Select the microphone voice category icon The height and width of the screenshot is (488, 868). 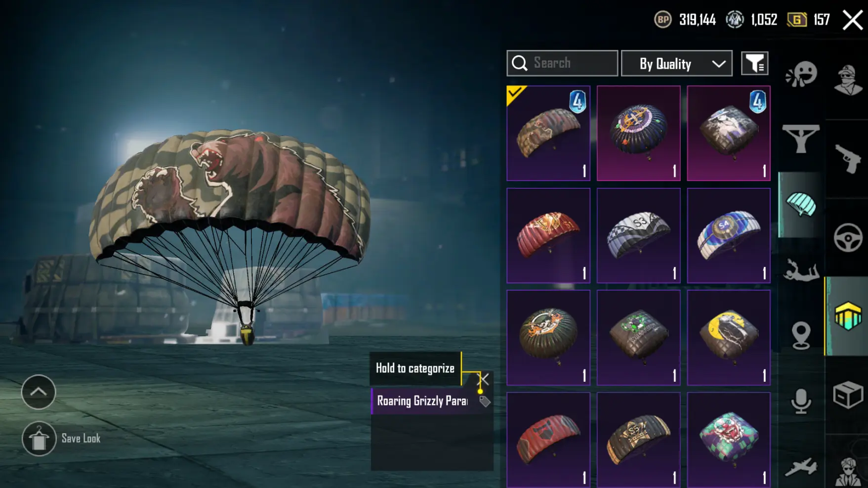(801, 401)
